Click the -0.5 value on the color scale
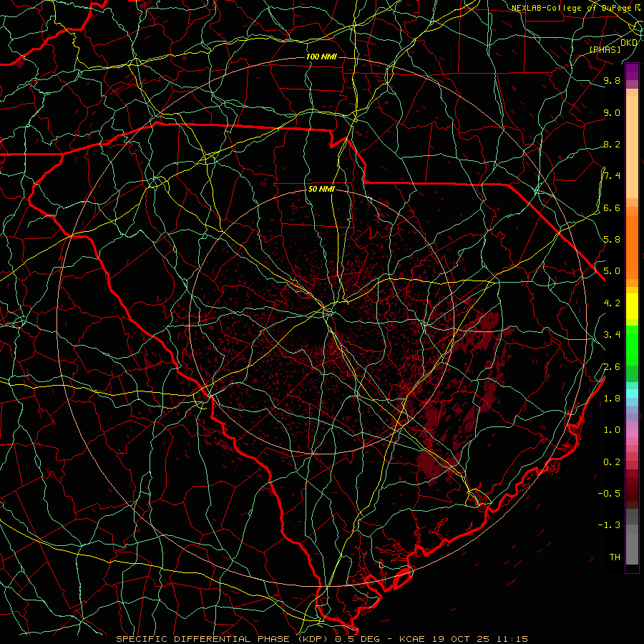 [609, 493]
